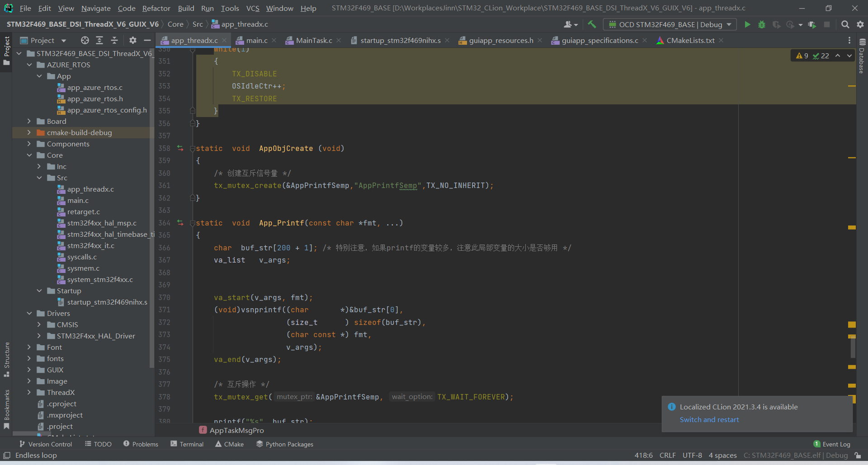Image resolution: width=868 pixels, height=465 pixels.
Task: Expand the Inc folder
Action: [x=39, y=166]
